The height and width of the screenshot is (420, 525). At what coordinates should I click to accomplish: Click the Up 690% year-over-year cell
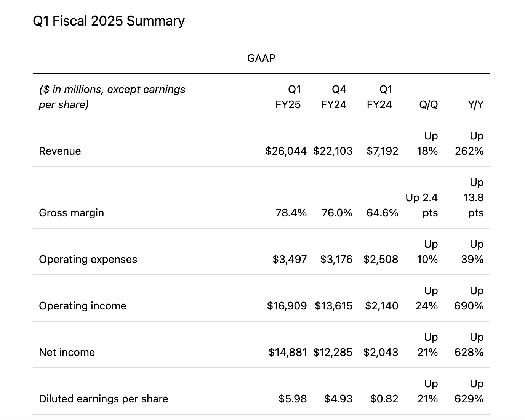[x=469, y=298]
